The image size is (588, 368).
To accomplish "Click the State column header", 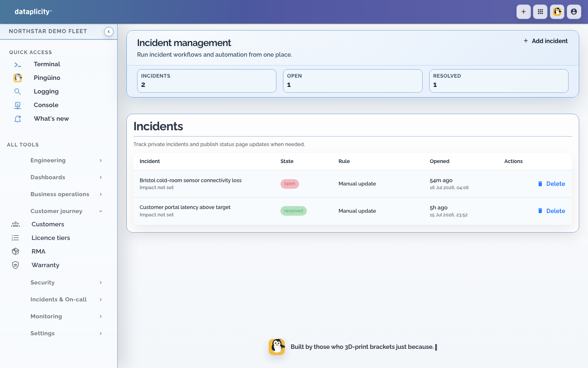I will (x=287, y=161).
